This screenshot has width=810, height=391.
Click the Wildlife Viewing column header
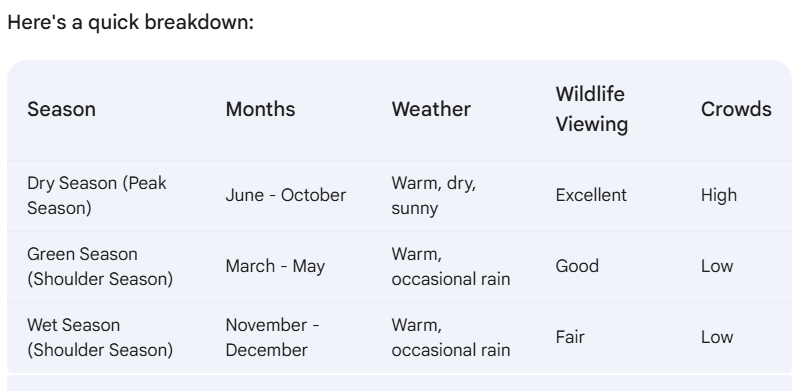591,109
